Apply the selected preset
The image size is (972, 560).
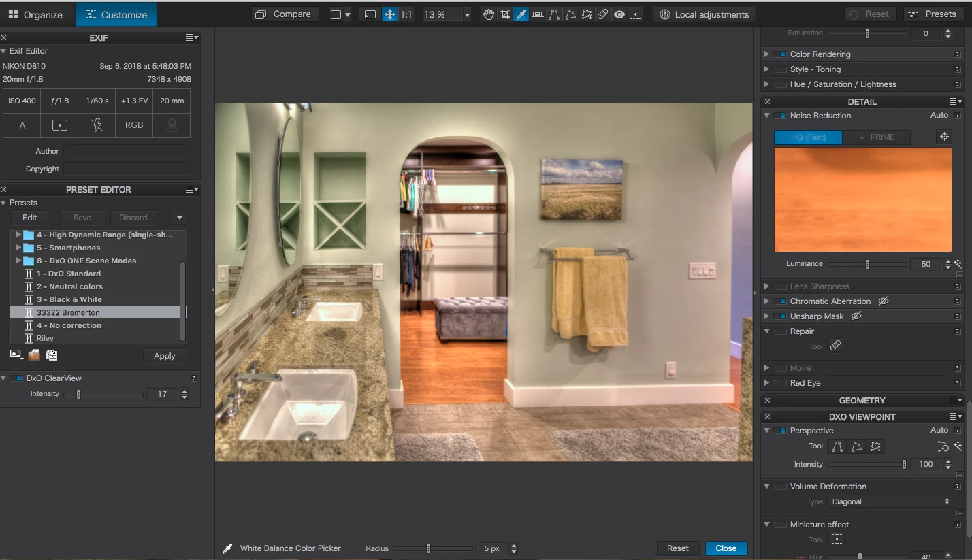tap(165, 356)
